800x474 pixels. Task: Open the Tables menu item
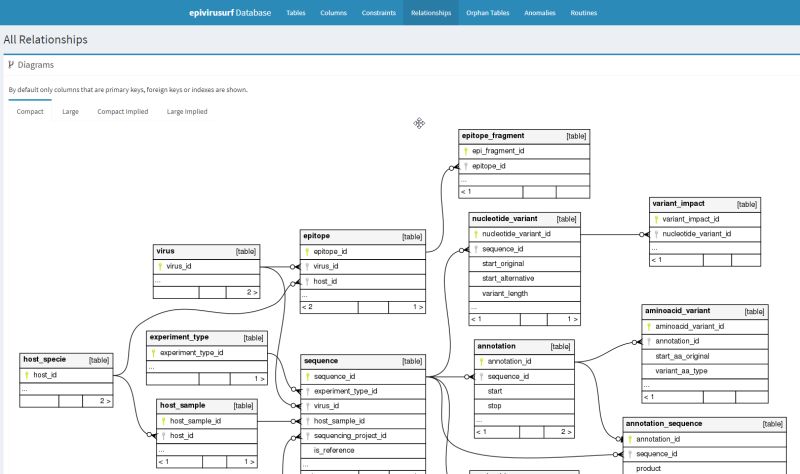click(296, 13)
